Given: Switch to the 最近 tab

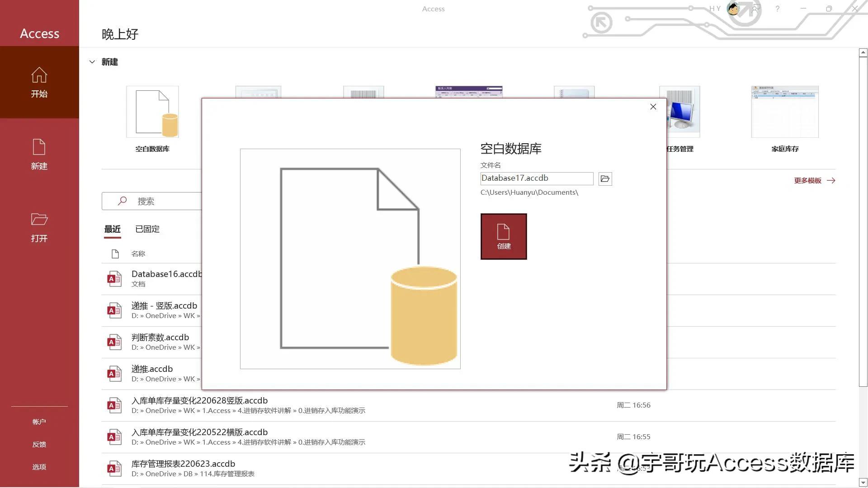Looking at the screenshot, I should (112, 229).
